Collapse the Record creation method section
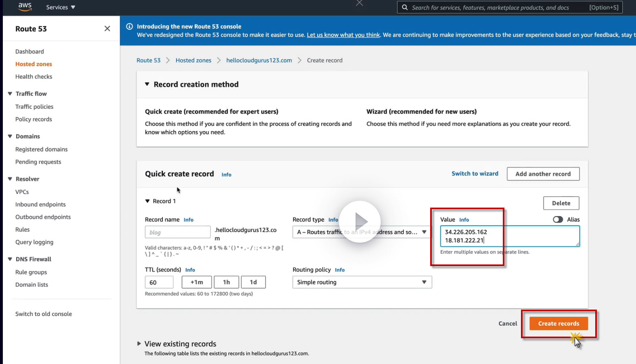The image size is (636, 364). [x=147, y=84]
